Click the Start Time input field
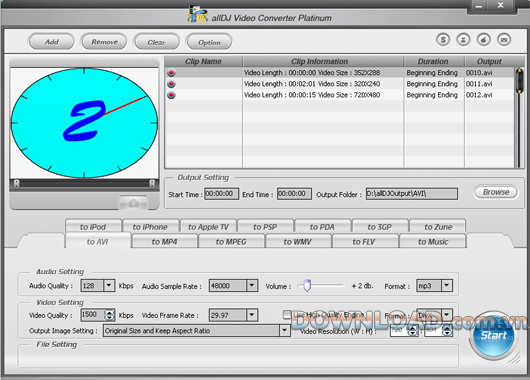 click(x=221, y=194)
